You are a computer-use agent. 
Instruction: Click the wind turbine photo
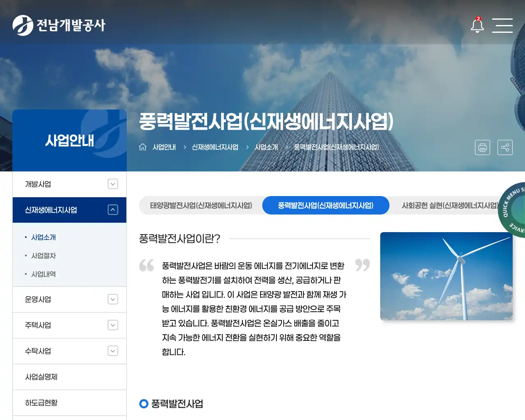(x=446, y=276)
